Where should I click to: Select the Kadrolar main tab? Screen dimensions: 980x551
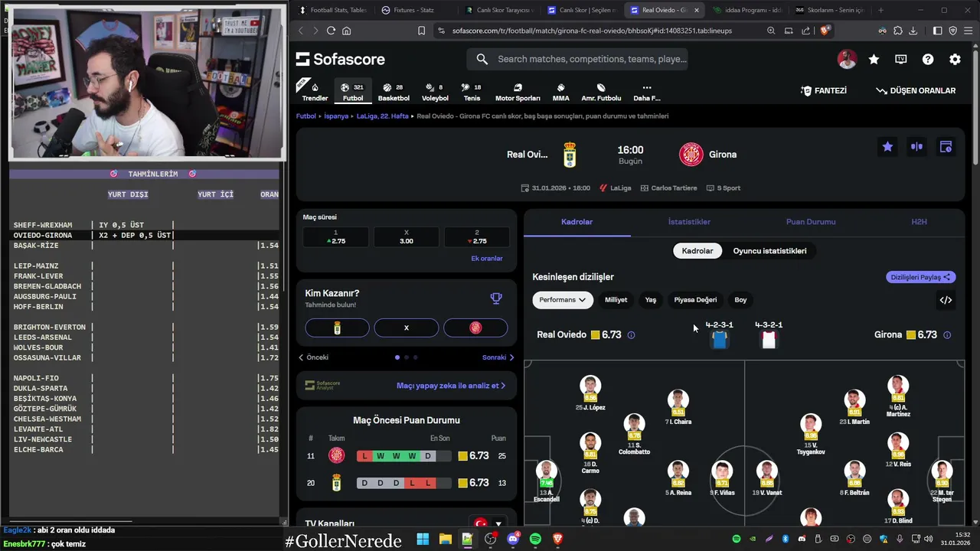(x=577, y=222)
